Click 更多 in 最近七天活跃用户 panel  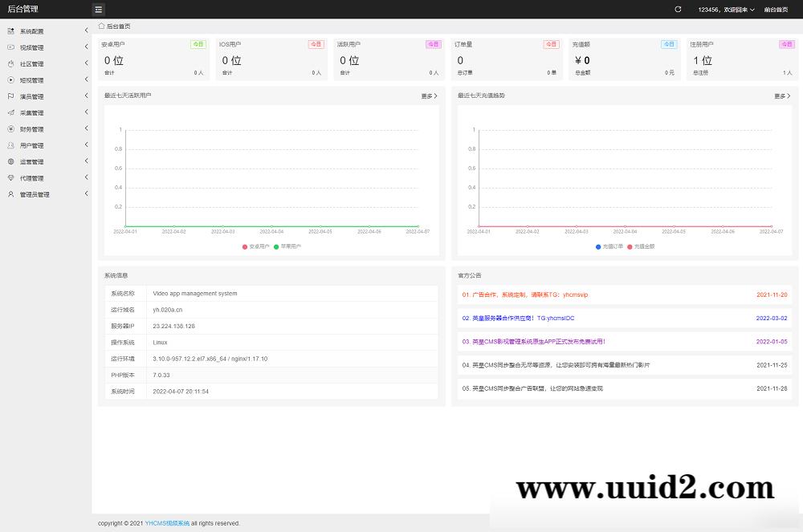(429, 96)
